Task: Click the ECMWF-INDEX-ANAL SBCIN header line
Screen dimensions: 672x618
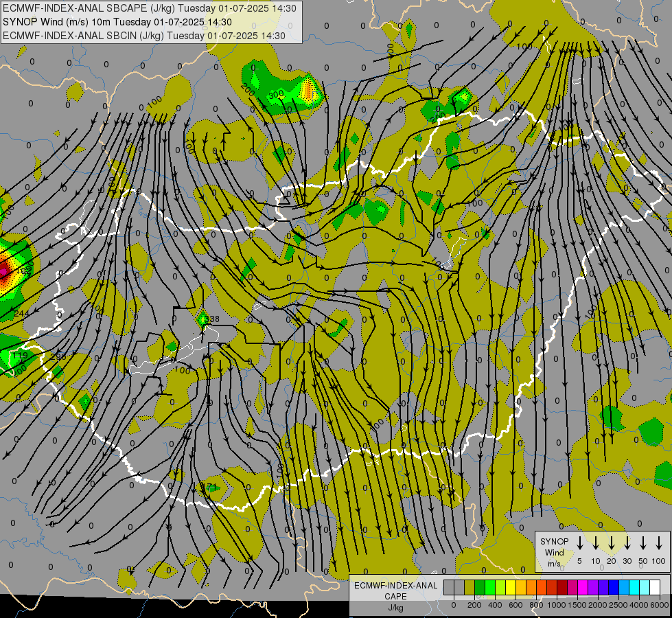Action: (144, 36)
